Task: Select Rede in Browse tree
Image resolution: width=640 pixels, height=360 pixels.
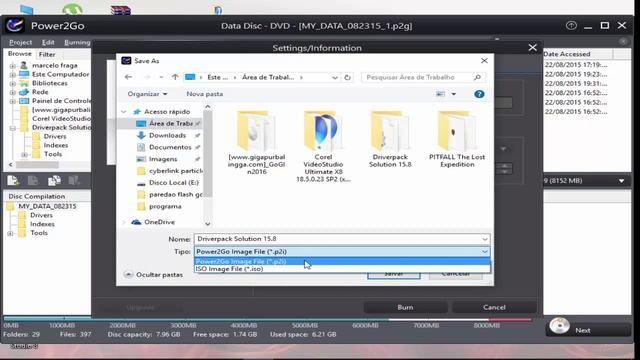Action: tap(40, 92)
